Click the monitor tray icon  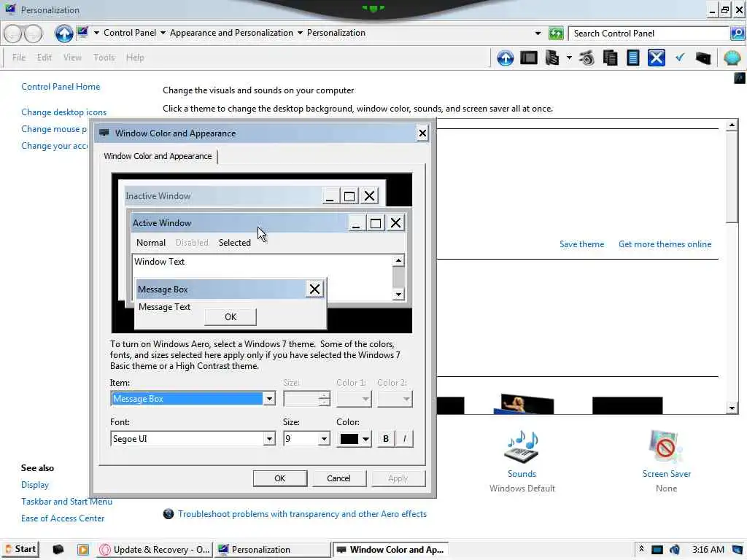pos(657,550)
